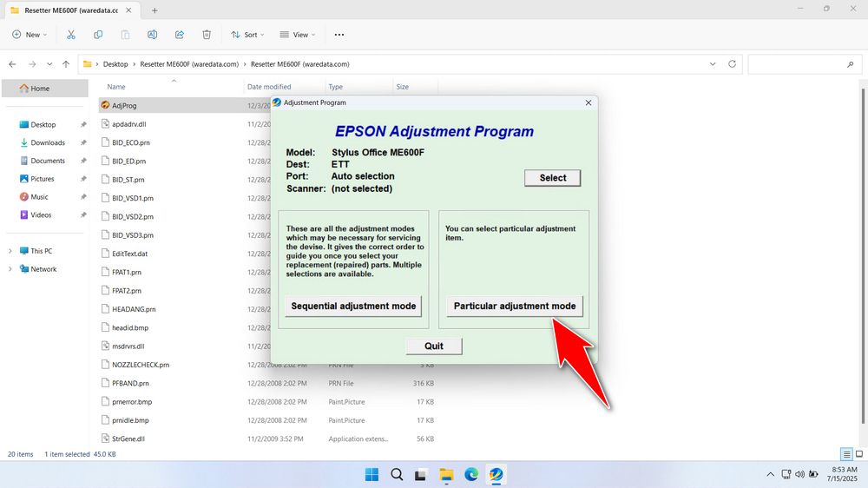
Task: Open taskbar Search magnifier
Action: pyautogui.click(x=397, y=475)
